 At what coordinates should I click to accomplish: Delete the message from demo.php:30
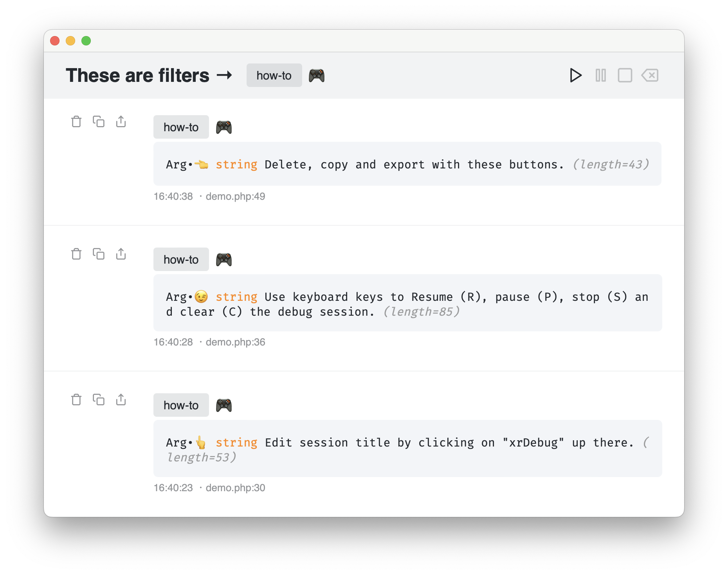click(76, 400)
